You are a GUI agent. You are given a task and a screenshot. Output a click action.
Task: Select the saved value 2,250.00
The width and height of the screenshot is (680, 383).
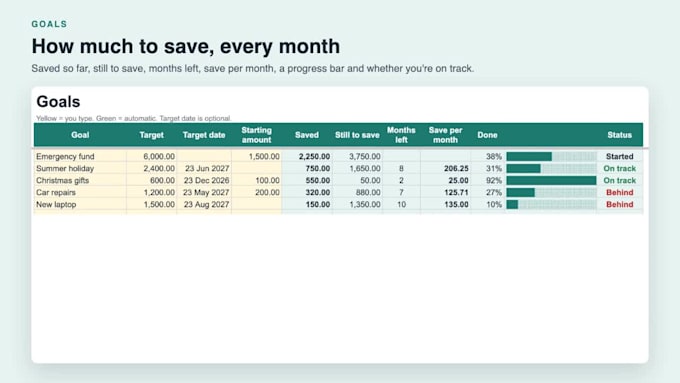click(x=307, y=156)
